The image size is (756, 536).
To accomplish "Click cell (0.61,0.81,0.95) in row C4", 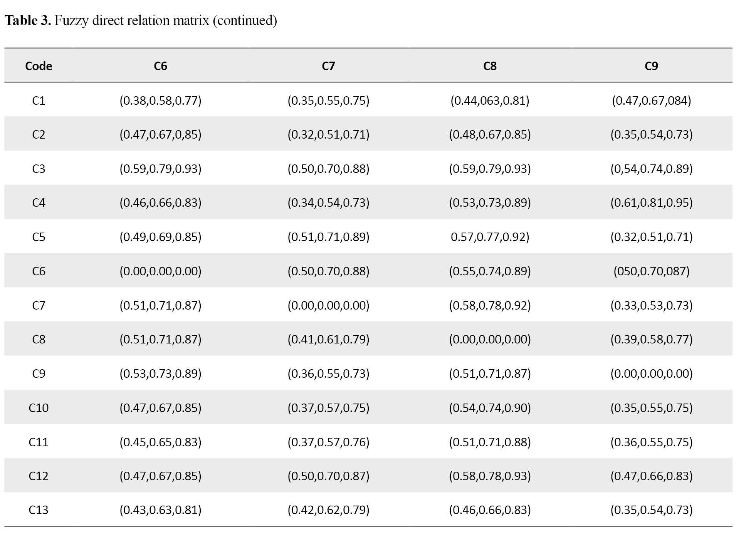I will [651, 203].
